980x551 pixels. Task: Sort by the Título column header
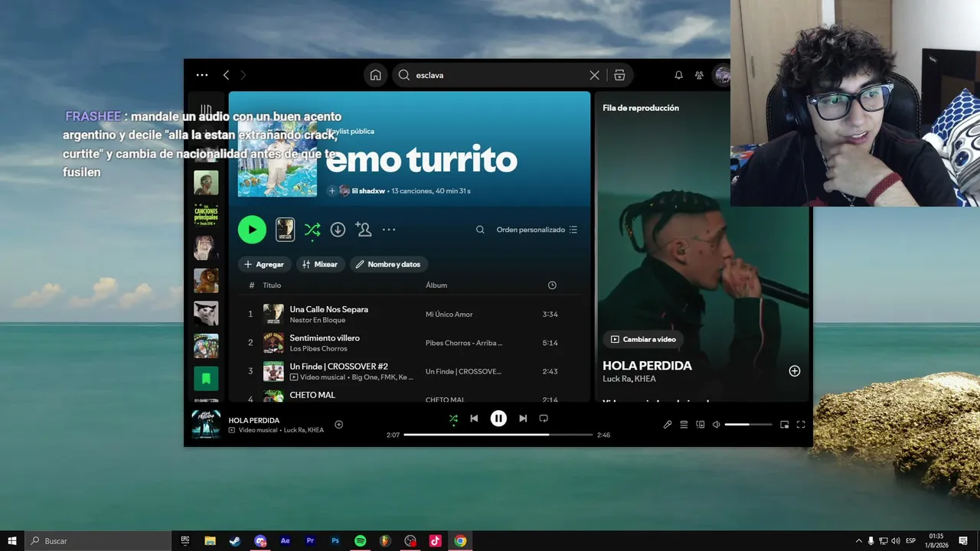tap(272, 285)
